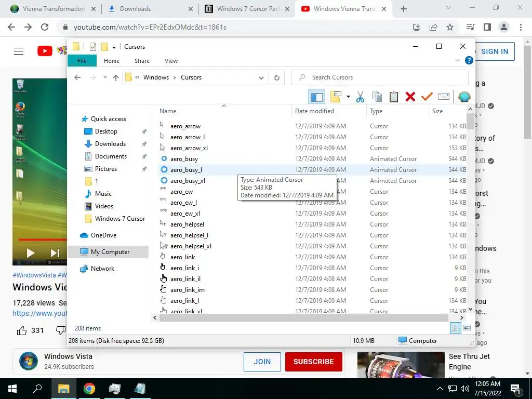Sort files by Name column
The height and width of the screenshot is (399, 532).
(168, 111)
